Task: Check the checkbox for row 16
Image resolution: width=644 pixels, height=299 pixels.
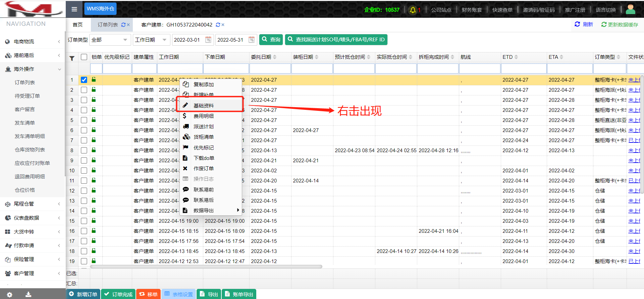Action: point(84,231)
